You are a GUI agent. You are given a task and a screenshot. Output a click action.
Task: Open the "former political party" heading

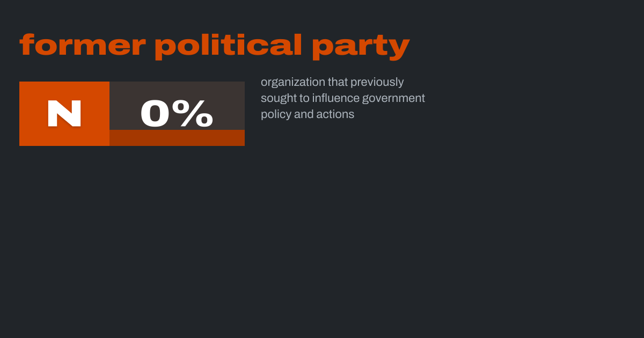pos(215,46)
